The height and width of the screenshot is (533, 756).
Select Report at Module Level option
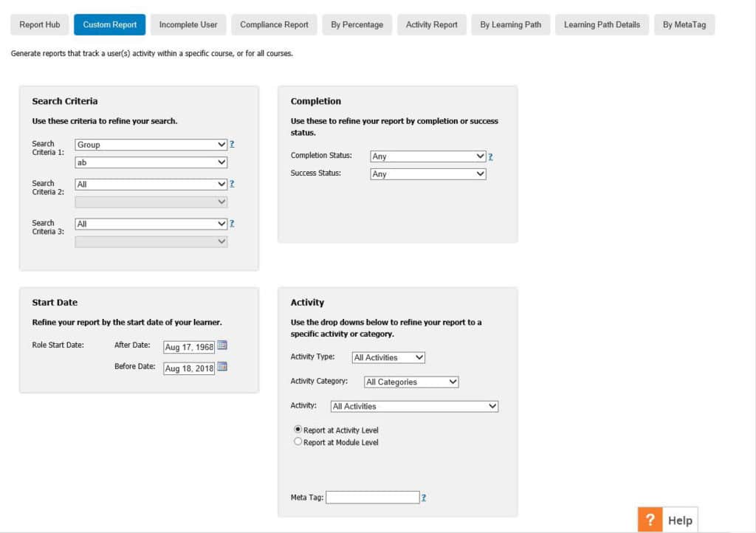pyautogui.click(x=298, y=442)
